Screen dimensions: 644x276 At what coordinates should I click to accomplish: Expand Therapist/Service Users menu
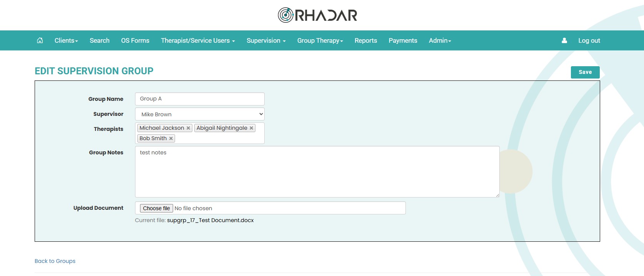point(198,40)
